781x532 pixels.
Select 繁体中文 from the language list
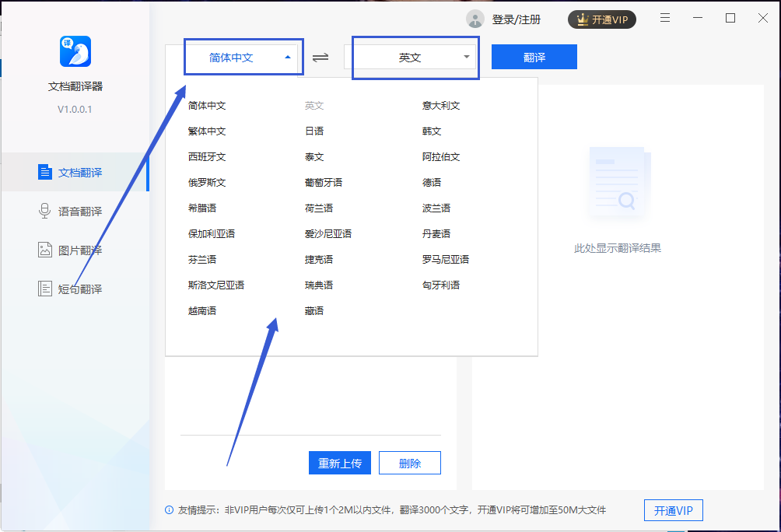click(x=207, y=131)
